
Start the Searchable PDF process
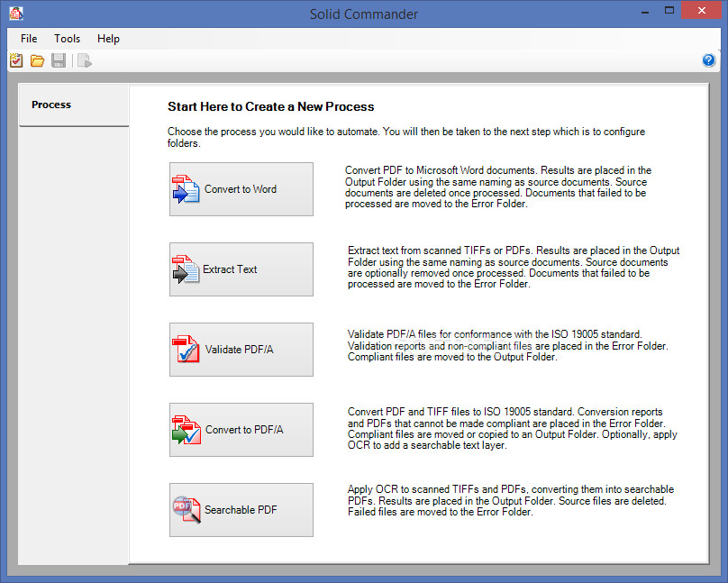click(241, 510)
